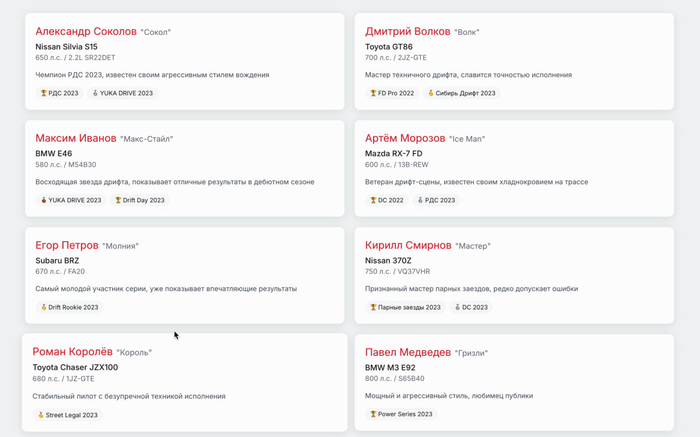Image resolution: width=700 pixels, height=437 pixels.
Task: Click the trophy icon on DC 2022 badge
Action: (373, 200)
